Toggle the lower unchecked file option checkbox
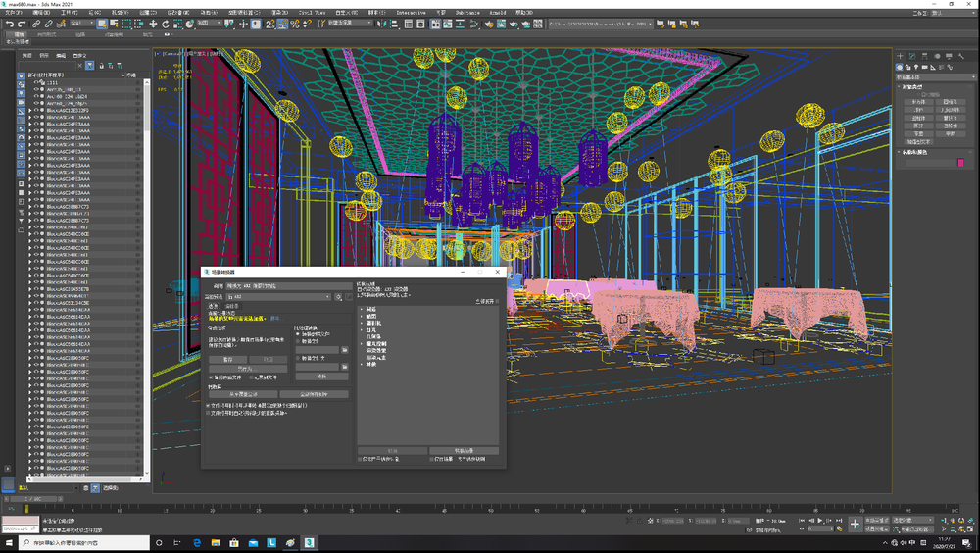980x553 pixels. tap(208, 413)
